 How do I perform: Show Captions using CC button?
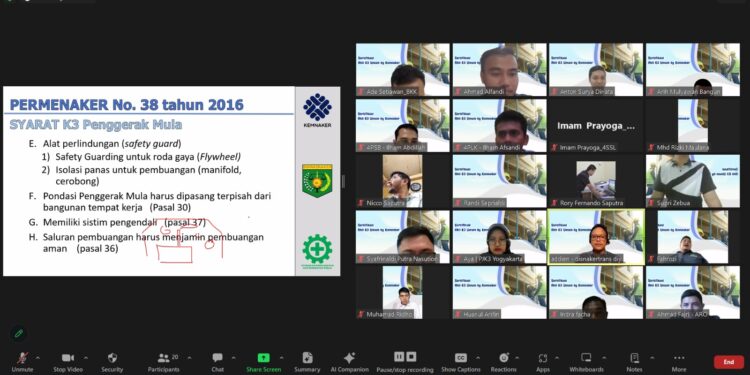coord(461,362)
